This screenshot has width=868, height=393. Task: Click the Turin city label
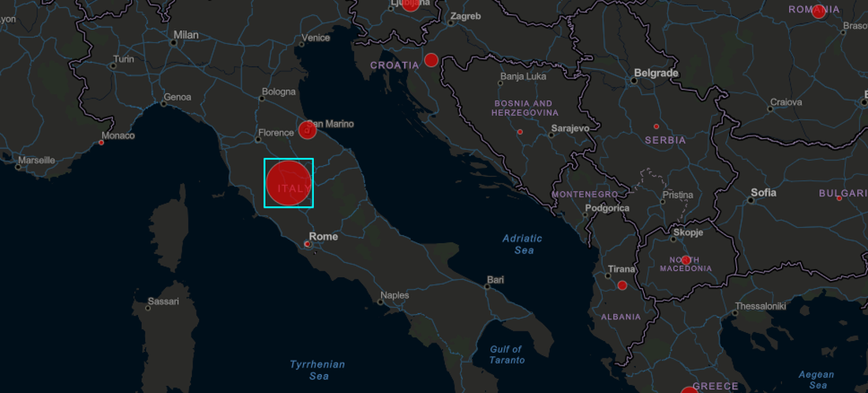click(x=123, y=58)
